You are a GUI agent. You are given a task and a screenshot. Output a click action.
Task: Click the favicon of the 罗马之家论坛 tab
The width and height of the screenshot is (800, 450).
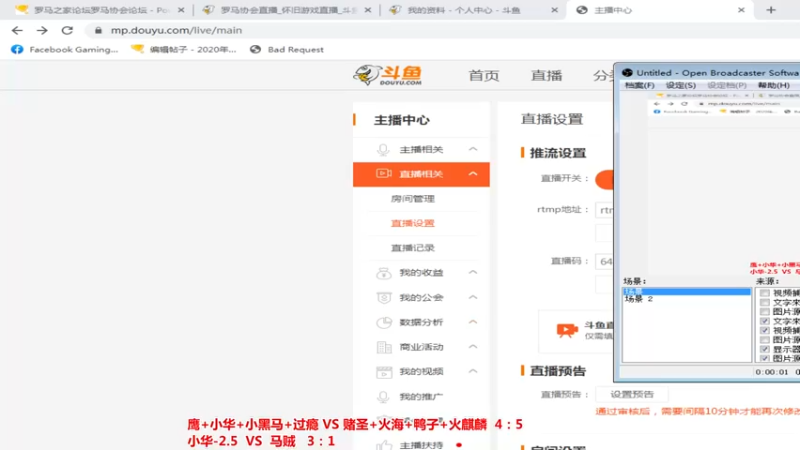pos(21,10)
